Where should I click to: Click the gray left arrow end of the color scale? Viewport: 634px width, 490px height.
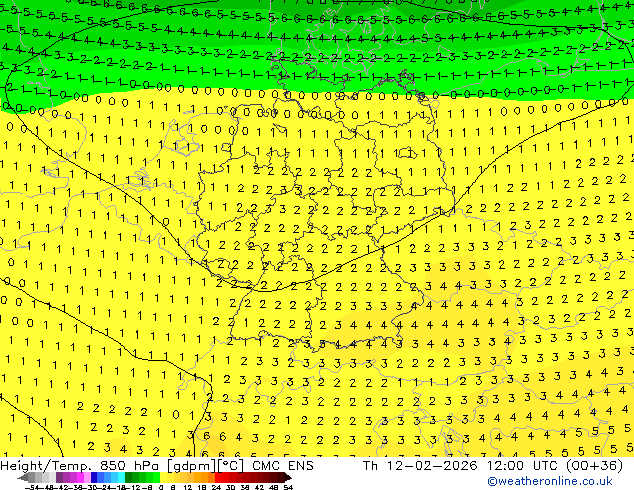tap(23, 477)
